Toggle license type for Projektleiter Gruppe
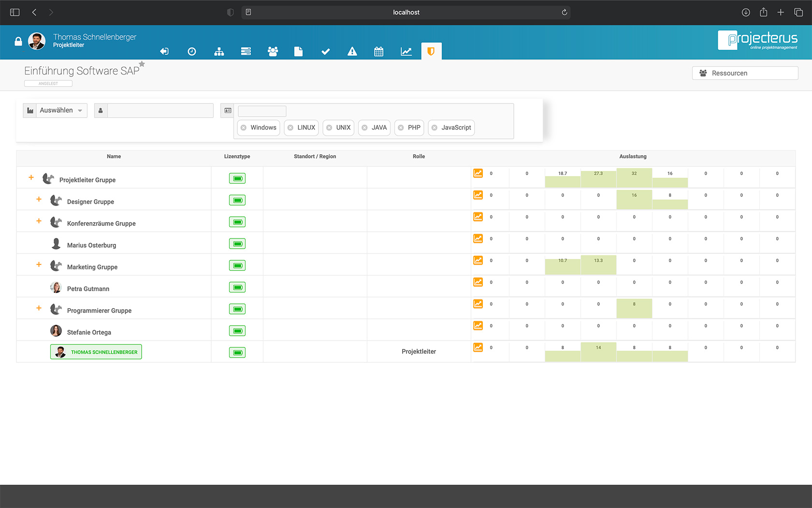Viewport: 812px width, 508px height. (x=237, y=179)
